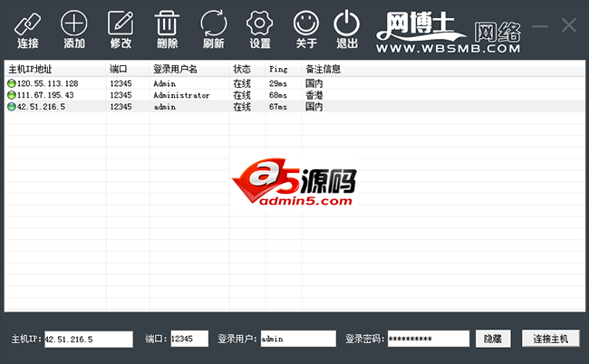The width and height of the screenshot is (589, 364).
Task: Click the 端口 column header
Action: (128, 69)
